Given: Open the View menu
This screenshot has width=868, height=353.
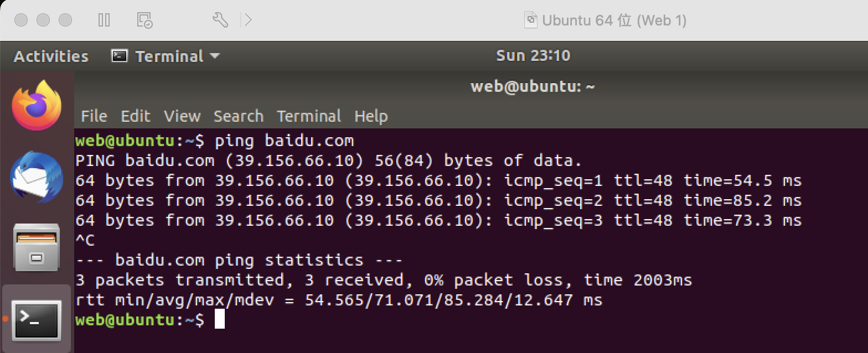Looking at the screenshot, I should click(x=182, y=116).
